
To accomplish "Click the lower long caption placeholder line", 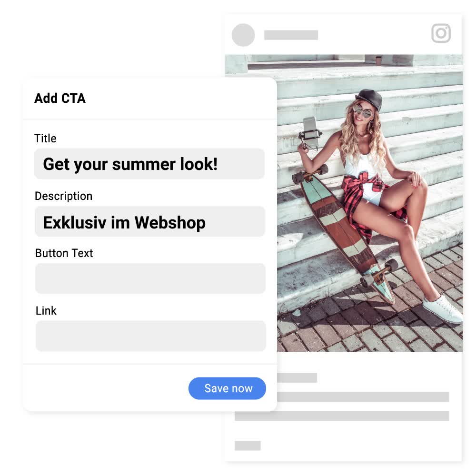I will point(342,416).
